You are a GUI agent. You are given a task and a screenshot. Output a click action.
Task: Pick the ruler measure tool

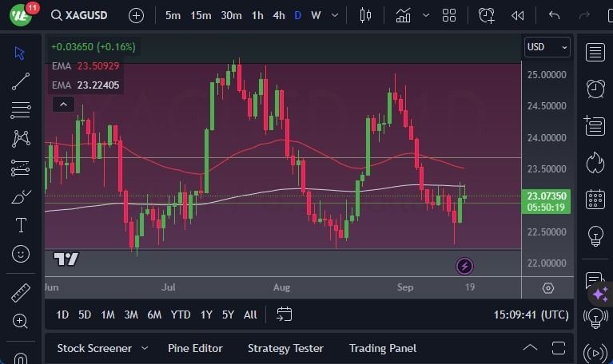pos(21,293)
